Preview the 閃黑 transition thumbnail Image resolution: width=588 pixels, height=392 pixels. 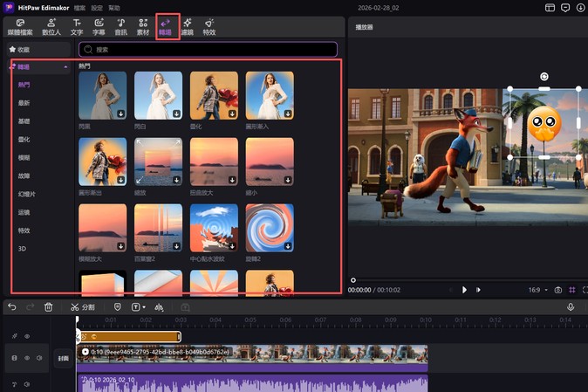[102, 95]
